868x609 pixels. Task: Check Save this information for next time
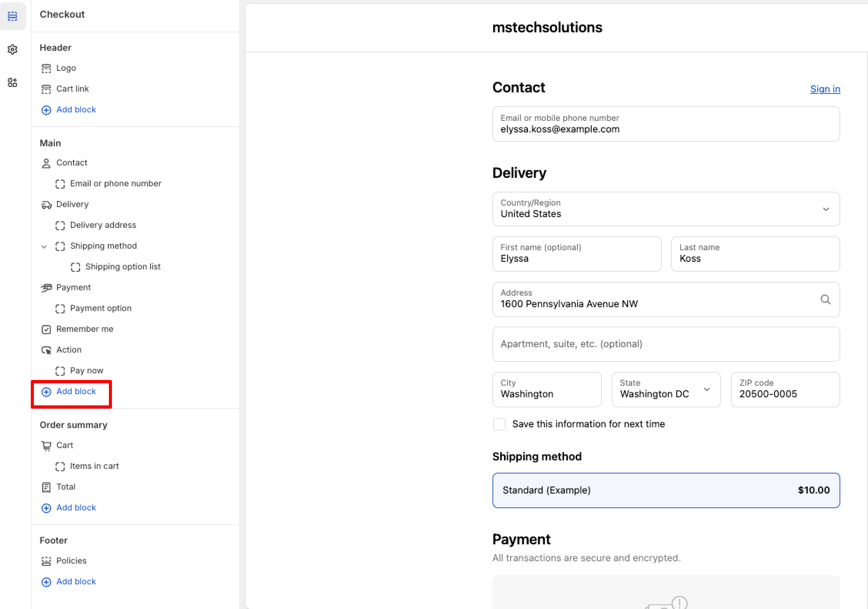pyautogui.click(x=499, y=424)
